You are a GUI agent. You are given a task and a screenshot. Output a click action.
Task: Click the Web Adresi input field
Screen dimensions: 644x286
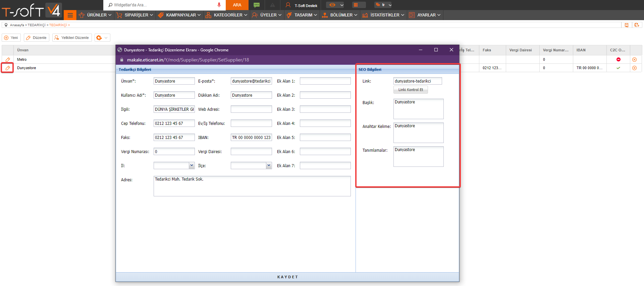[x=251, y=109]
